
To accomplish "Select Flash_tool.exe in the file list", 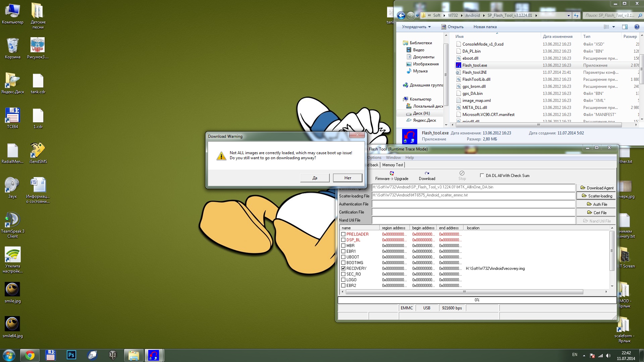I will 474,65.
